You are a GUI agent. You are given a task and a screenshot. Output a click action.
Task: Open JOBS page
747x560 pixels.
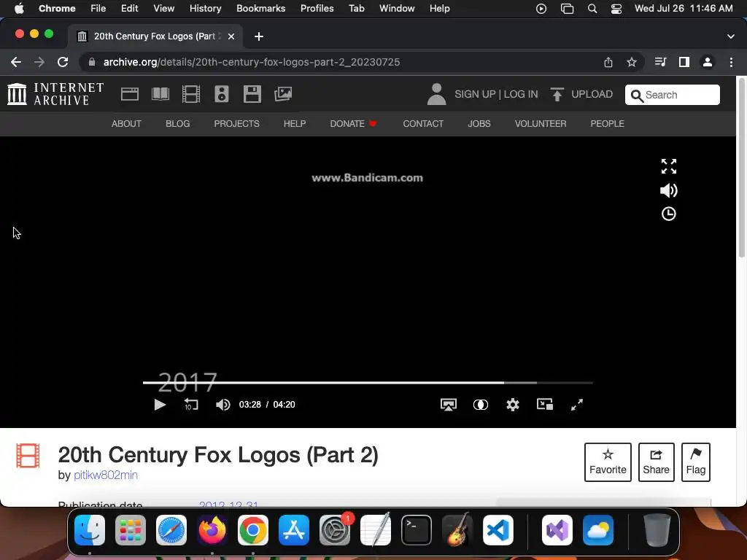tap(479, 124)
